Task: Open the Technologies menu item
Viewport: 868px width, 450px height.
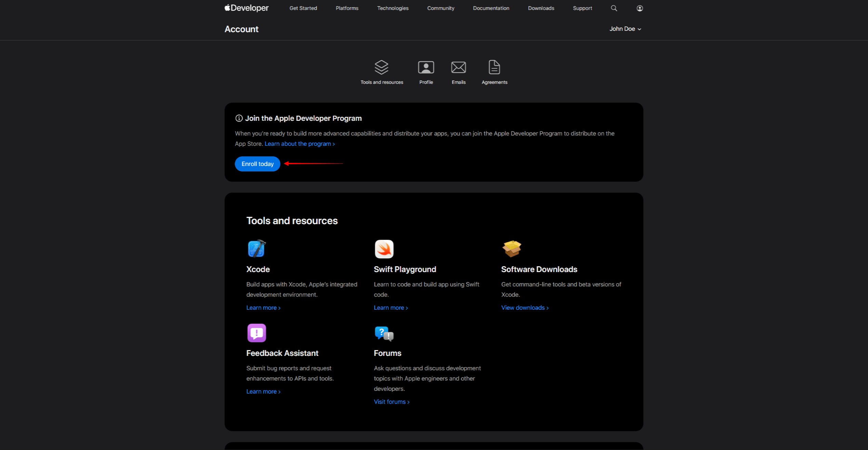Action: tap(392, 8)
